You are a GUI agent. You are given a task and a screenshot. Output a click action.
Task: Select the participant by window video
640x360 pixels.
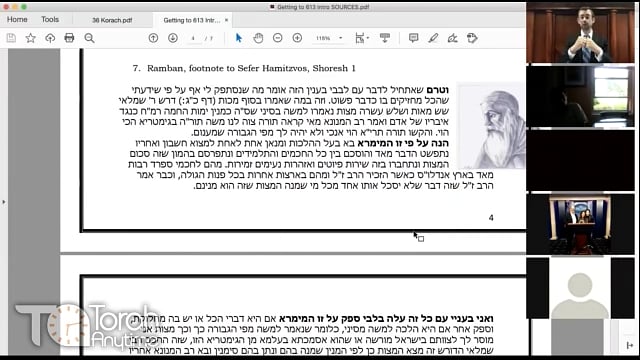[580, 97]
